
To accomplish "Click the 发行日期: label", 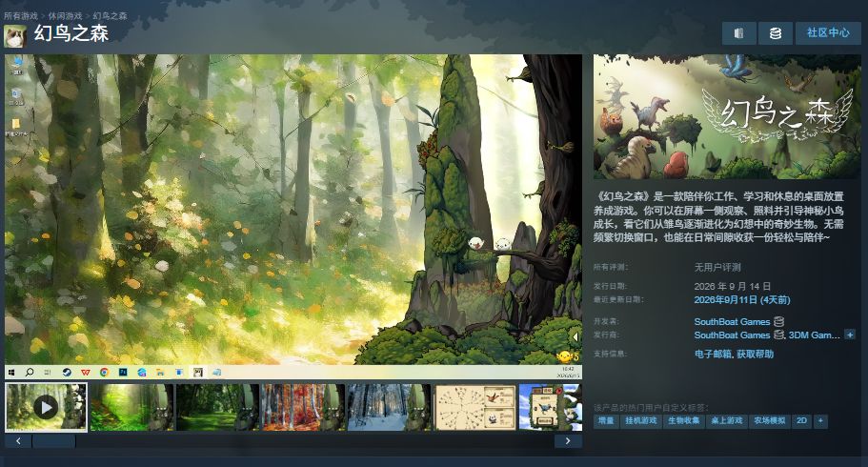I will point(610,287).
